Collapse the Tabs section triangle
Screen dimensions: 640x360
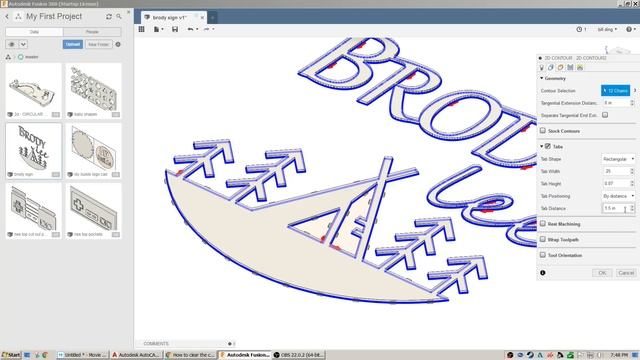(x=542, y=146)
